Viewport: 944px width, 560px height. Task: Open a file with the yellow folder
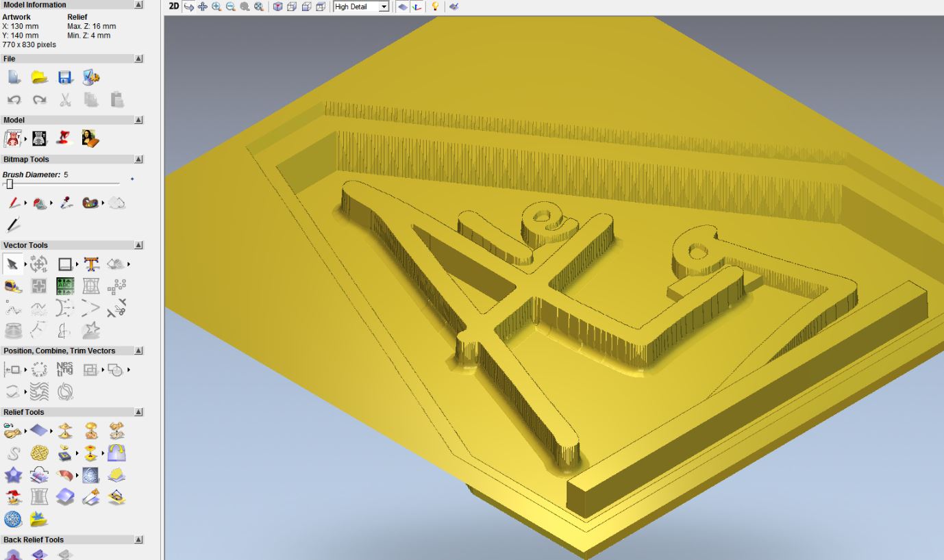coord(39,77)
